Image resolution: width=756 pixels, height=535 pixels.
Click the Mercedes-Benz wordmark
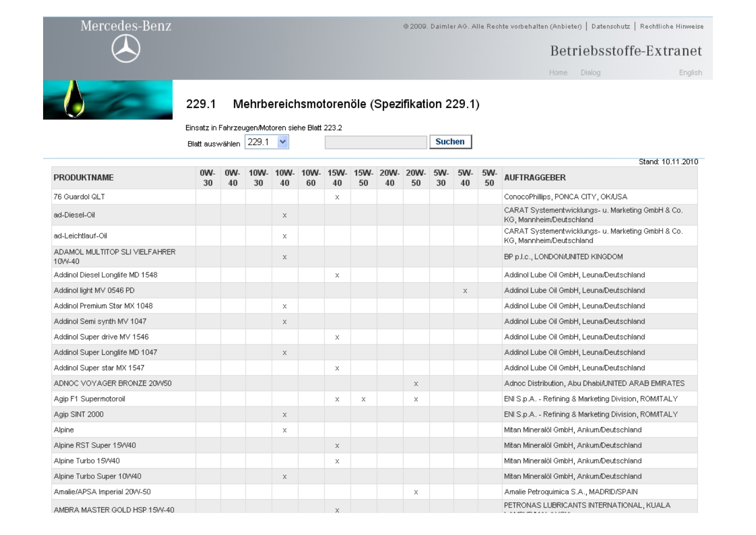(126, 26)
